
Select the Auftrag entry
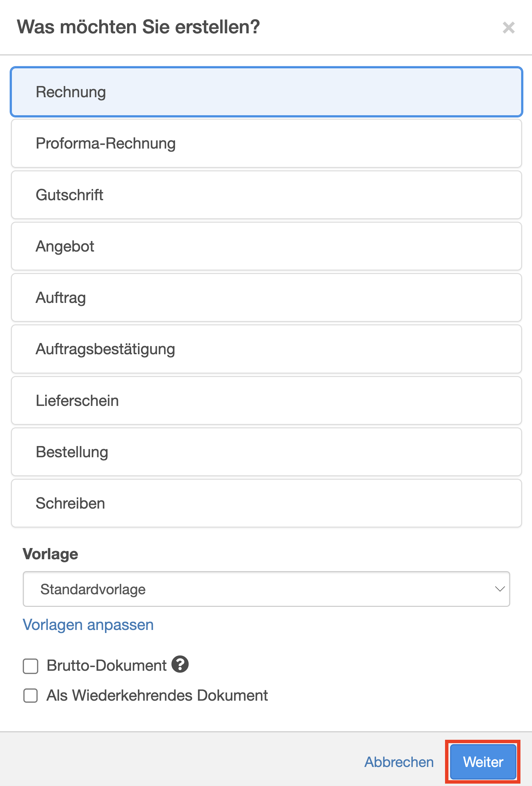pyautogui.click(x=266, y=297)
